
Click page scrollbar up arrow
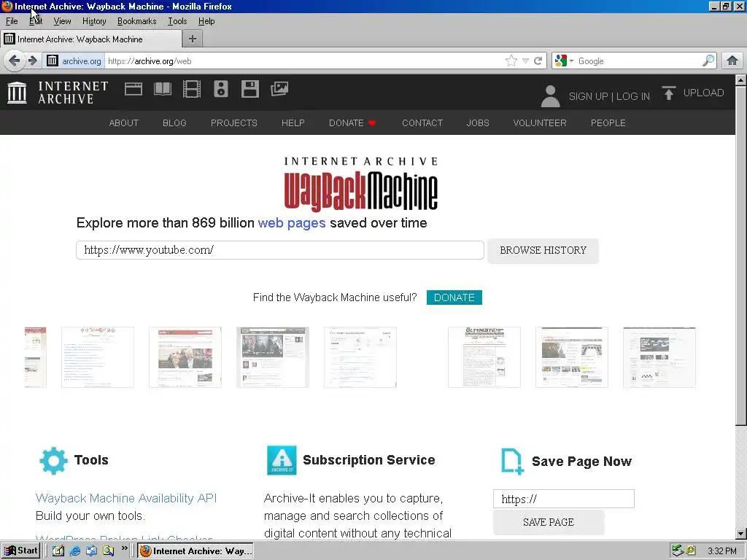741,80
